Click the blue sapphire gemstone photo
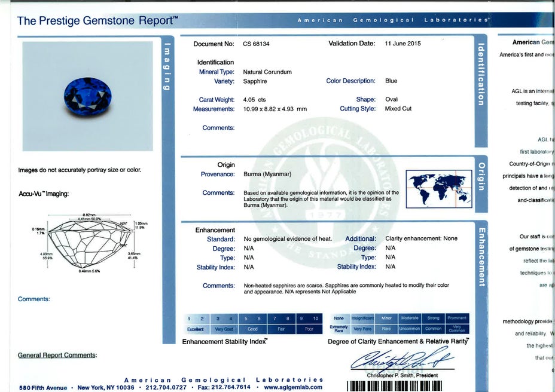Screen dimensions: 555x392 click(x=88, y=95)
